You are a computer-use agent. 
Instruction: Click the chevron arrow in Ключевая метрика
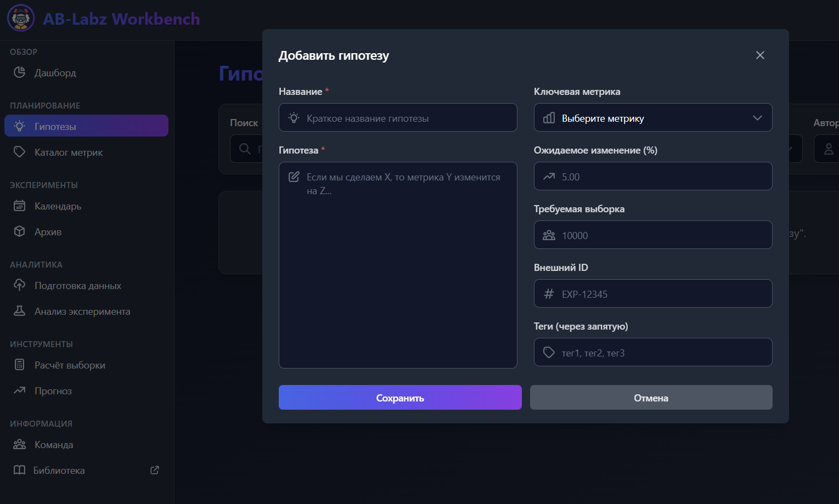tap(757, 118)
